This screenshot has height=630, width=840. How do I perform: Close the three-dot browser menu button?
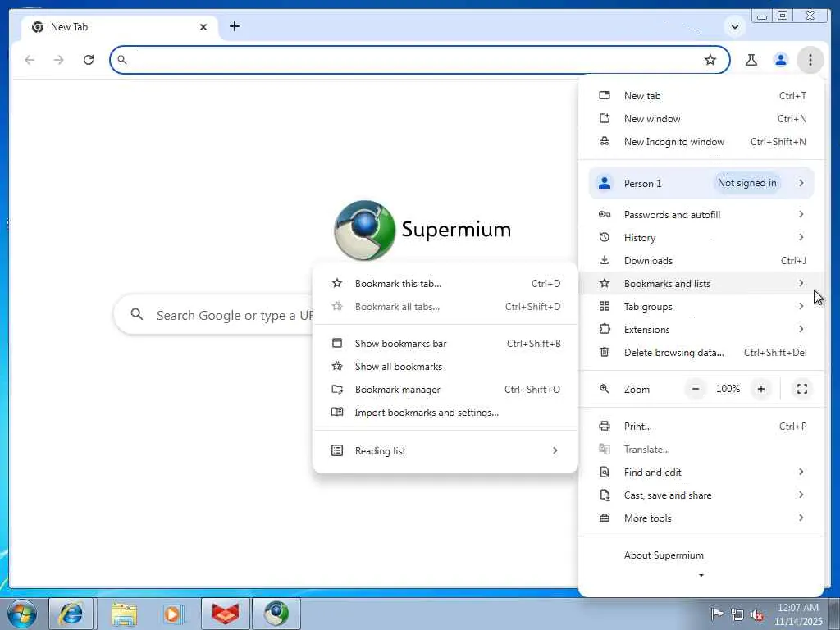pos(810,59)
